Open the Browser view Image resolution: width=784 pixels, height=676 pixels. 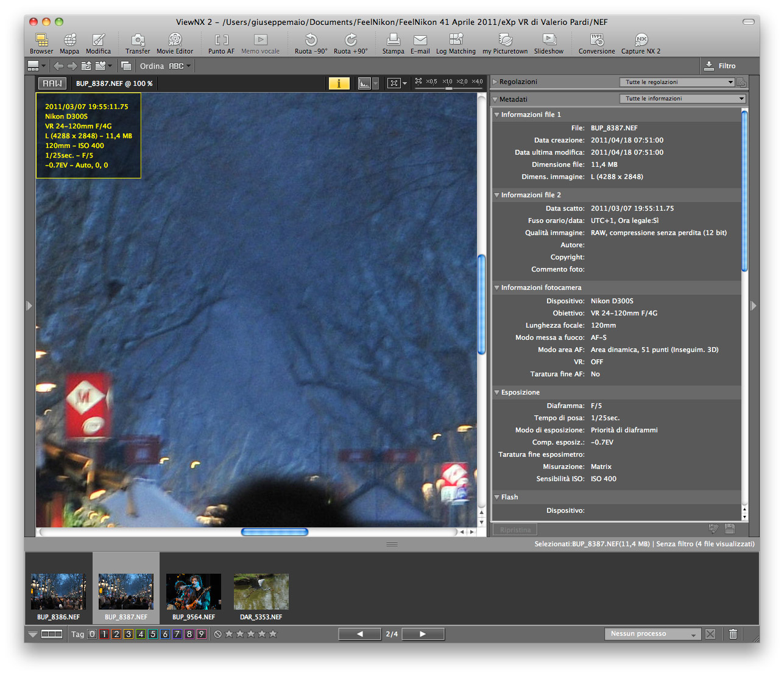point(41,44)
